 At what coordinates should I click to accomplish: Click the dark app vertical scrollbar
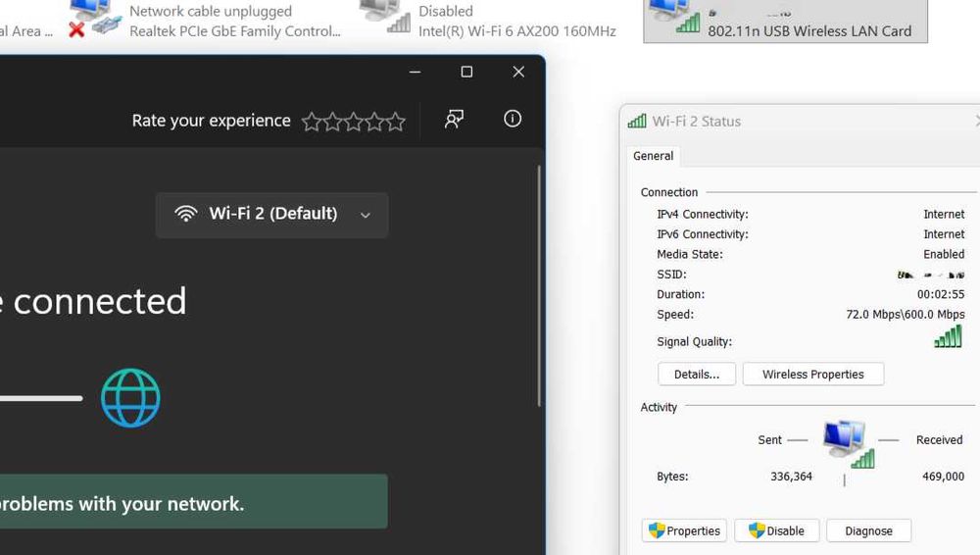pyautogui.click(x=539, y=286)
